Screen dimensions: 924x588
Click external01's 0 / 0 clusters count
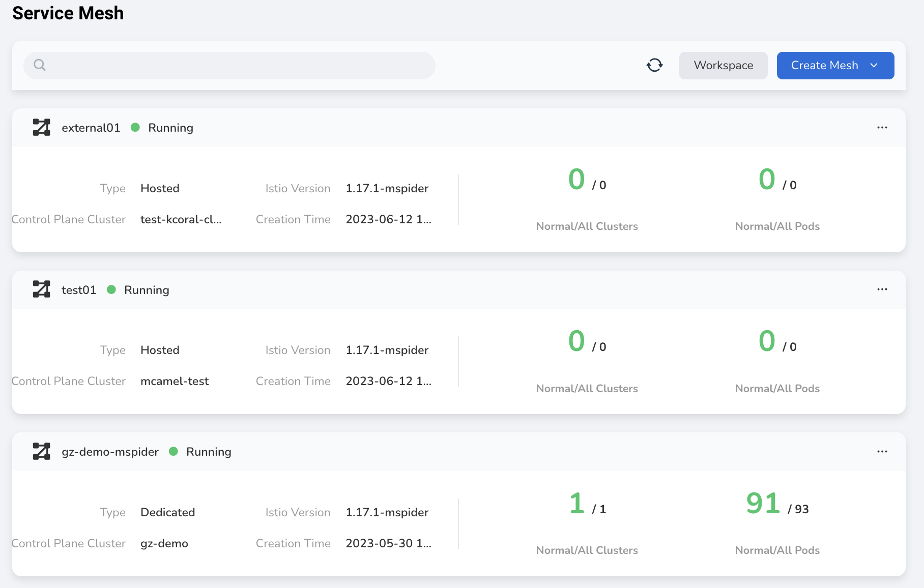(587, 180)
